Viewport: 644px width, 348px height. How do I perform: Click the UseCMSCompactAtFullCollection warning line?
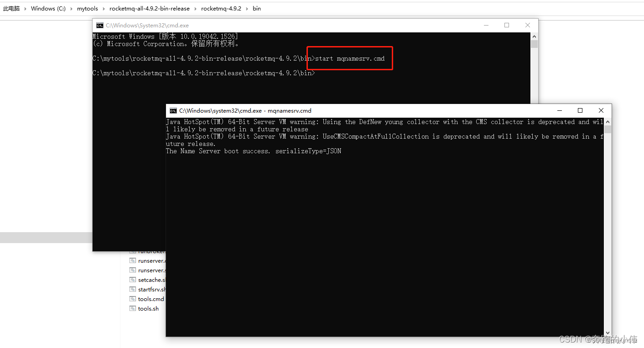(x=384, y=140)
